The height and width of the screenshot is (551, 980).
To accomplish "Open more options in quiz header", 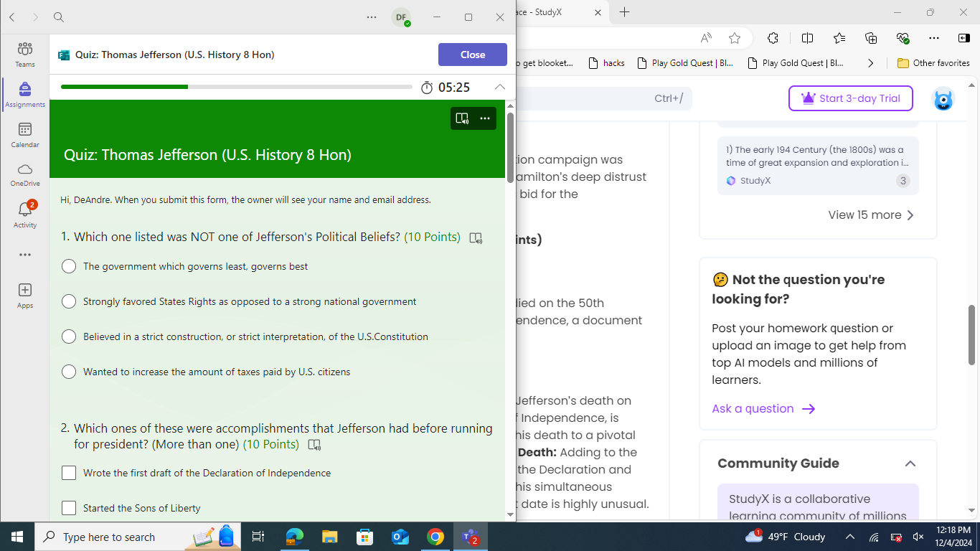I will click(x=485, y=118).
